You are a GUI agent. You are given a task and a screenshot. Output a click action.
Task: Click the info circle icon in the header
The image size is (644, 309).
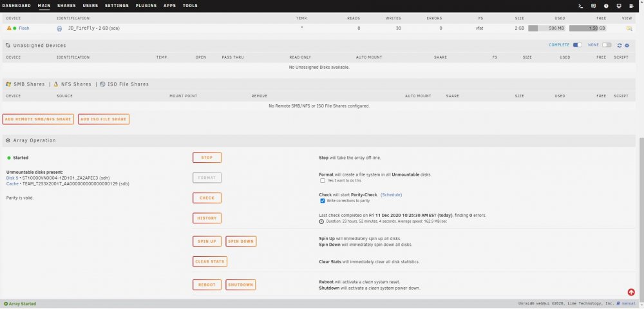point(606,6)
